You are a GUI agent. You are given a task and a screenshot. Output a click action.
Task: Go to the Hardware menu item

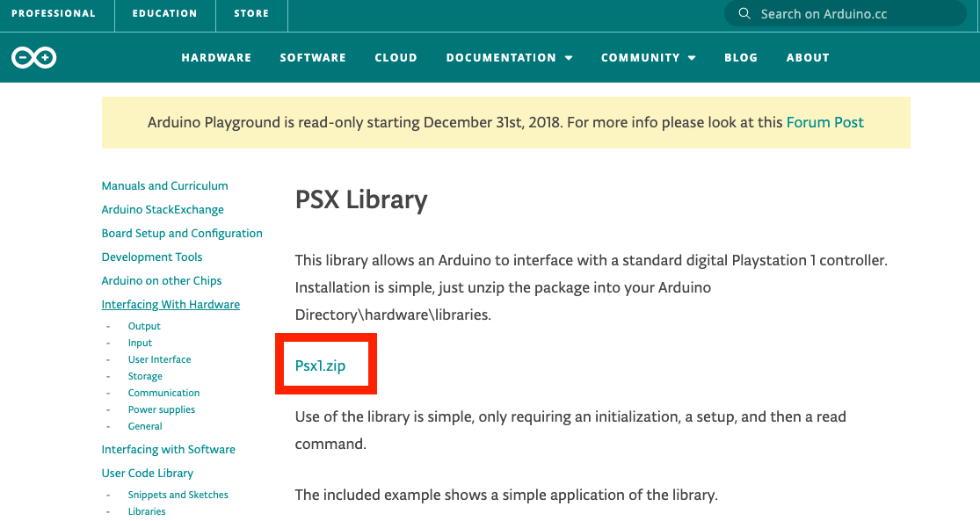pos(216,57)
